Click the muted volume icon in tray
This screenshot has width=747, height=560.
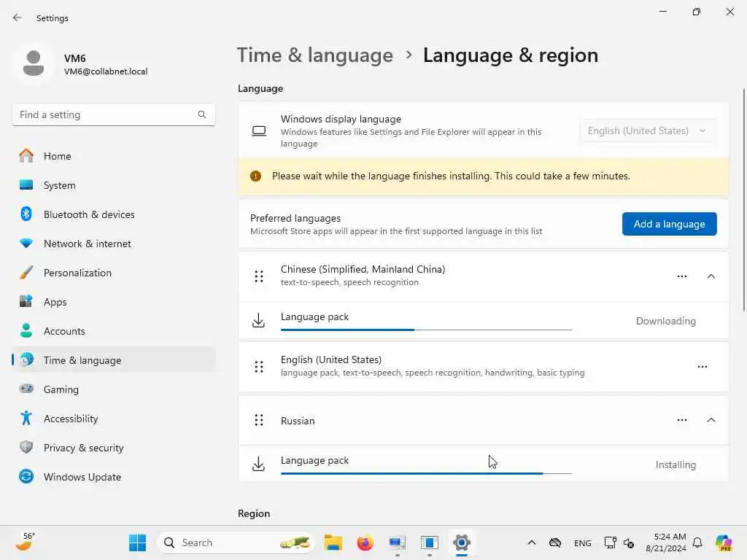coord(629,542)
